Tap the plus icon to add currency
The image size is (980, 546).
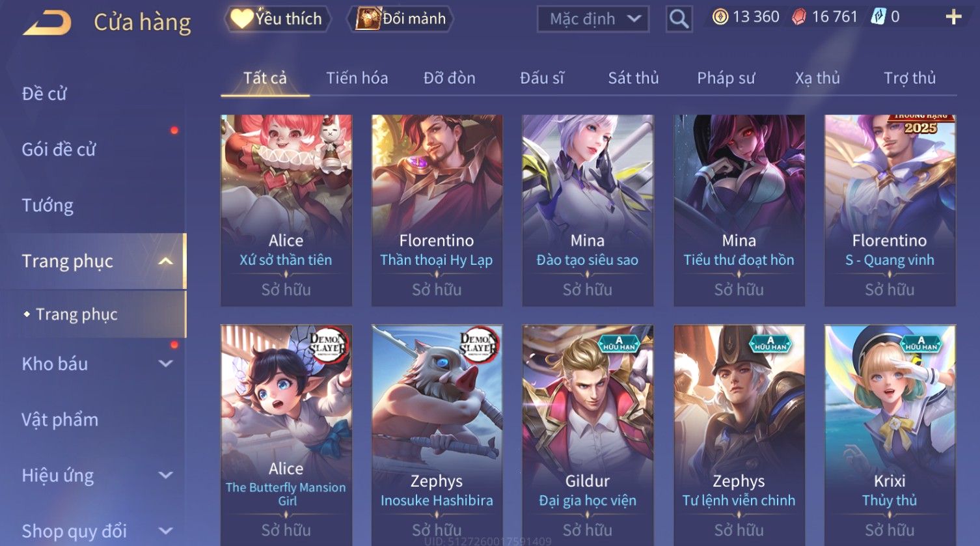pyautogui.click(x=953, y=17)
